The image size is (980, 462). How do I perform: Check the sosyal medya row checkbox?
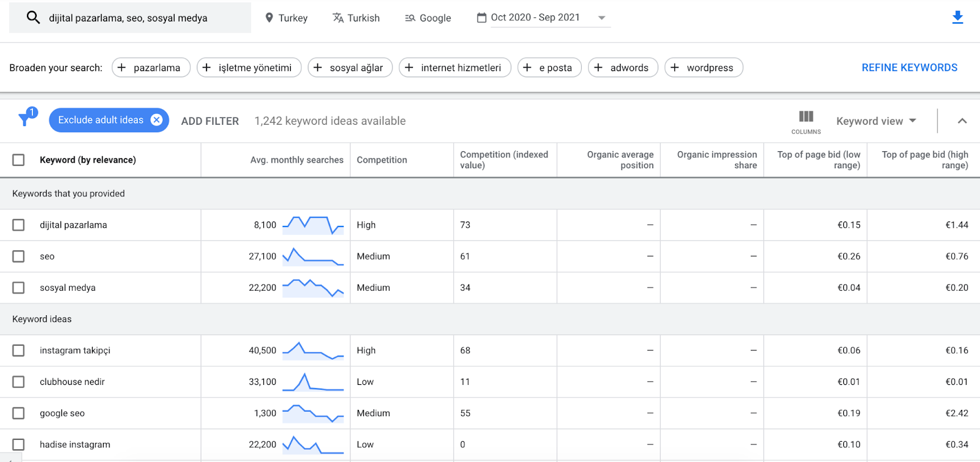pyautogui.click(x=18, y=288)
